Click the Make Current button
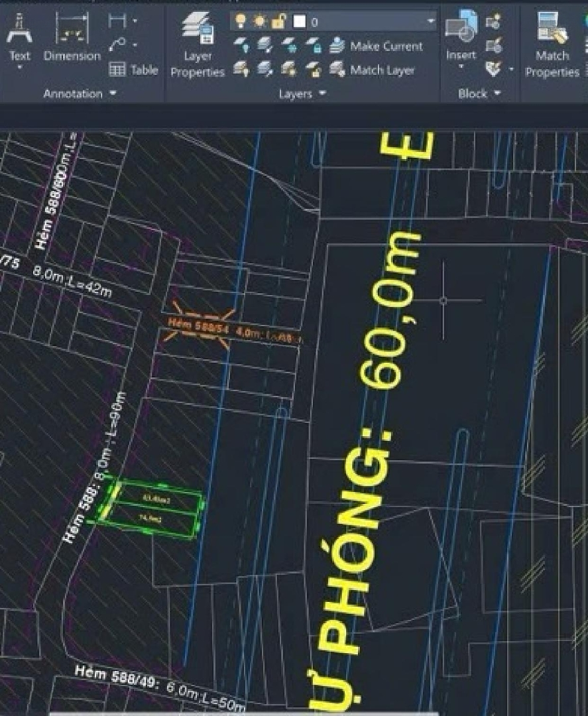The height and width of the screenshot is (716, 588). (x=376, y=46)
